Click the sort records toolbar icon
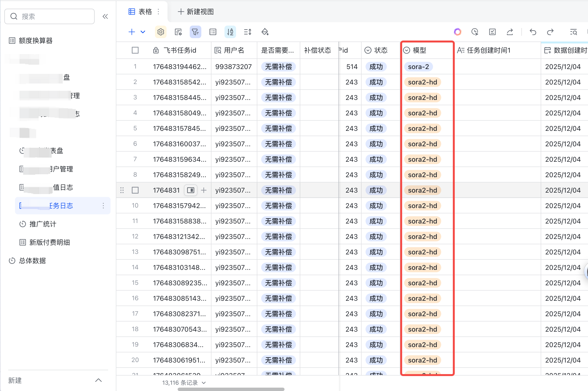588x391 pixels. point(230,32)
